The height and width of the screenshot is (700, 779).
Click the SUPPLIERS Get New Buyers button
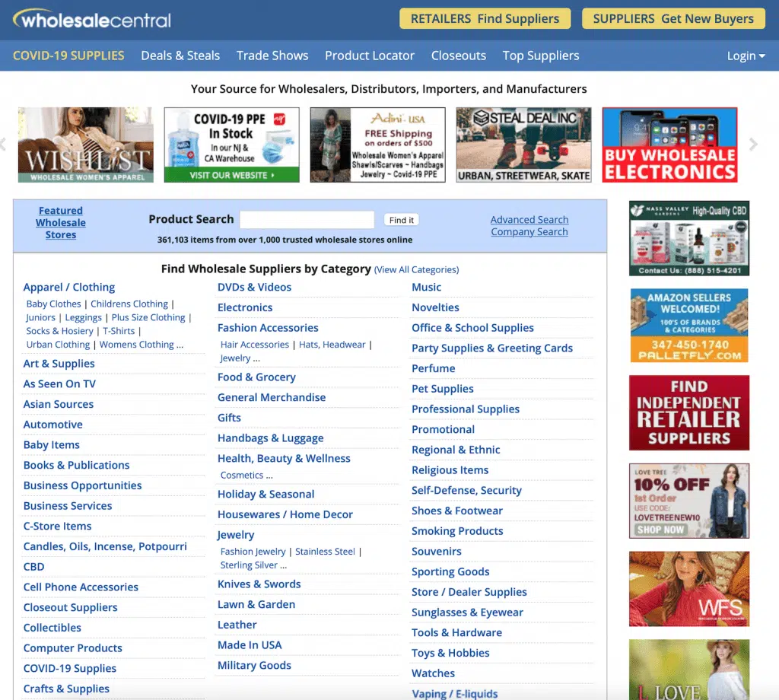coord(673,19)
